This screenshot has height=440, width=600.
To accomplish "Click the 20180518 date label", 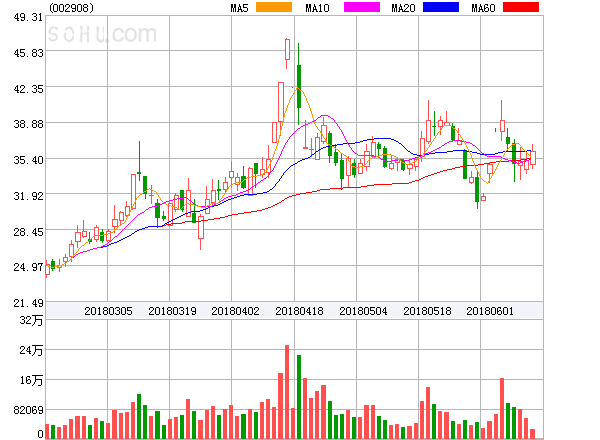I will coord(427,311).
